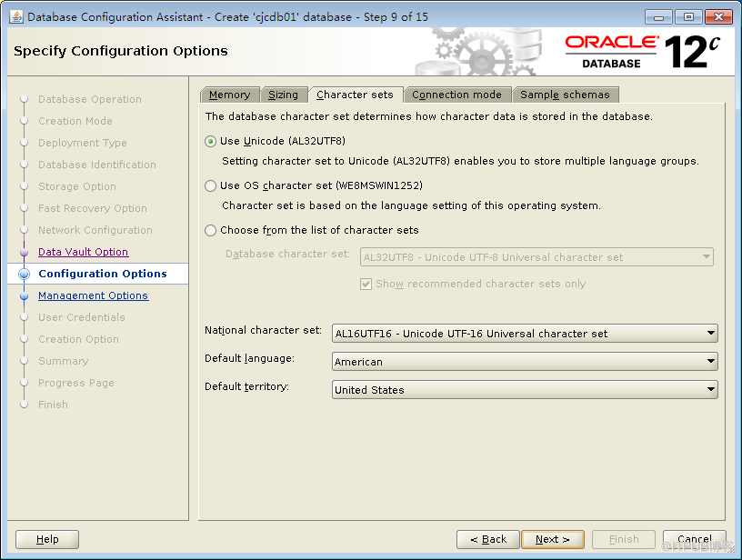Click the Specify Configuration Options heading

pyautogui.click(x=121, y=51)
